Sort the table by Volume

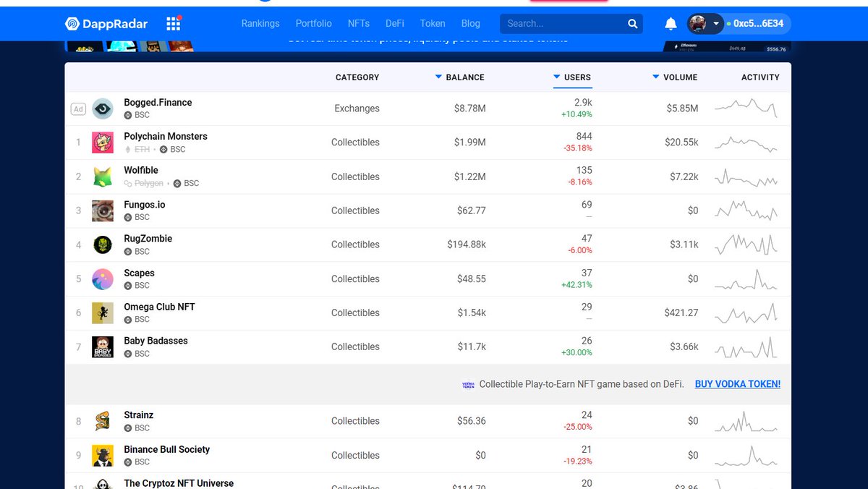click(x=675, y=77)
